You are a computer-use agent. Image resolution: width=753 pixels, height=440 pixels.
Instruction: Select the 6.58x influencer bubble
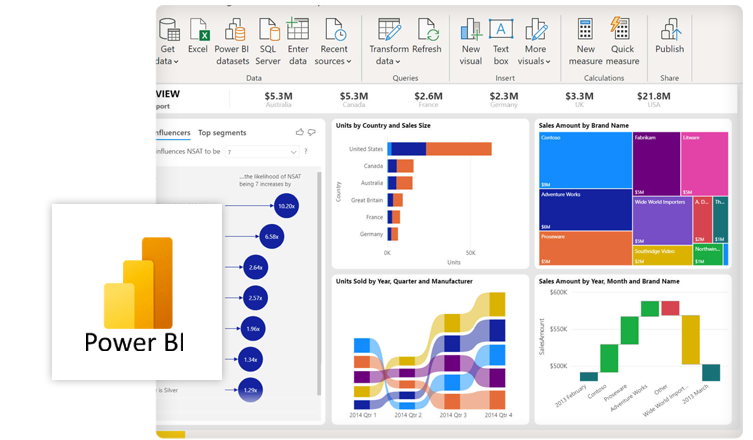[271, 236]
